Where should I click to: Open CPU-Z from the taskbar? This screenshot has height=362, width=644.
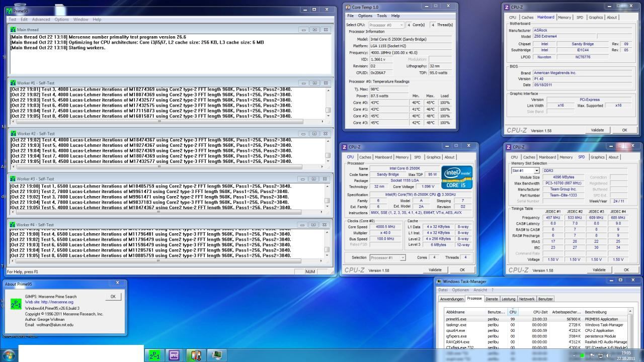coord(174,355)
